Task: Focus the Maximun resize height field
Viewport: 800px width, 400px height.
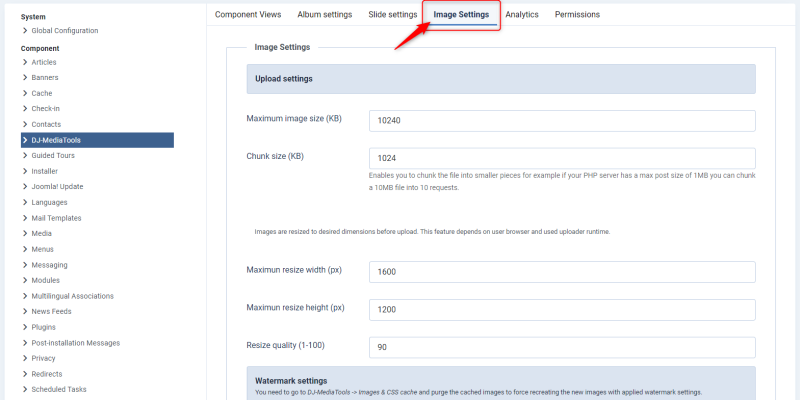Action: (562, 310)
